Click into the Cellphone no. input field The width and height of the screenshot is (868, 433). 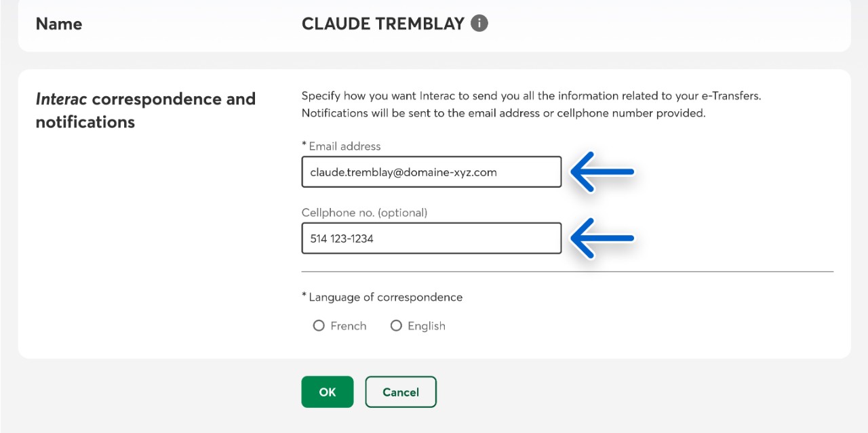431,239
